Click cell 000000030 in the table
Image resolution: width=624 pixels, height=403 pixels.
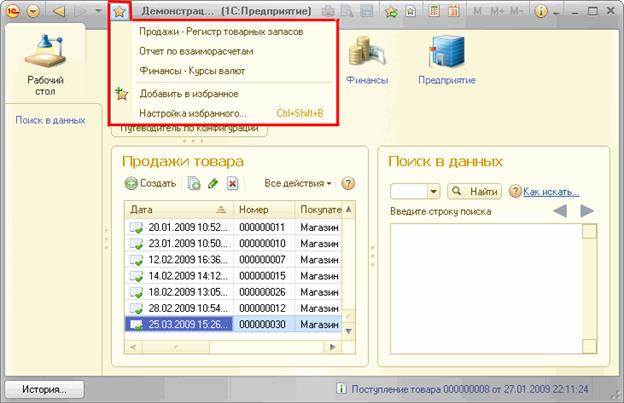click(x=263, y=324)
